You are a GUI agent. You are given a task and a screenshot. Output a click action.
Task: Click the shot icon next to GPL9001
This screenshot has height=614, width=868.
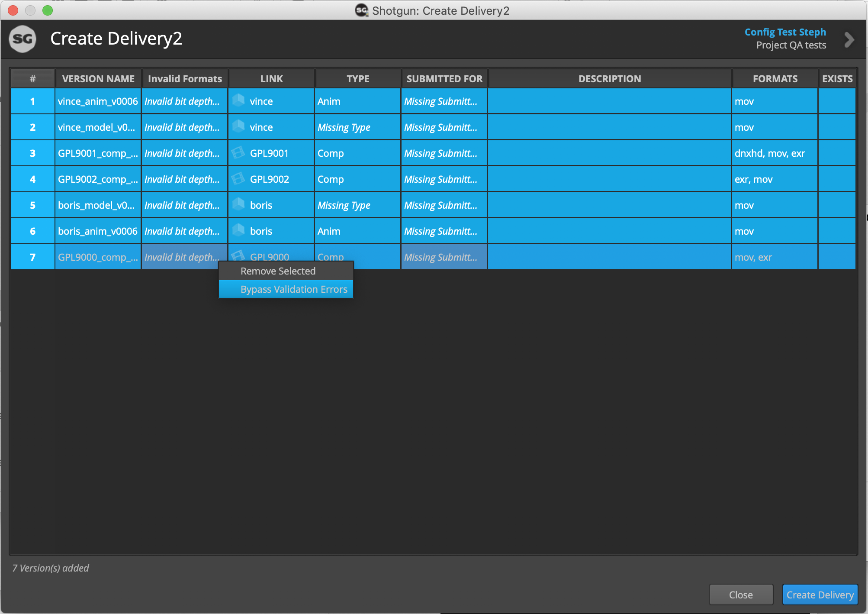point(238,153)
